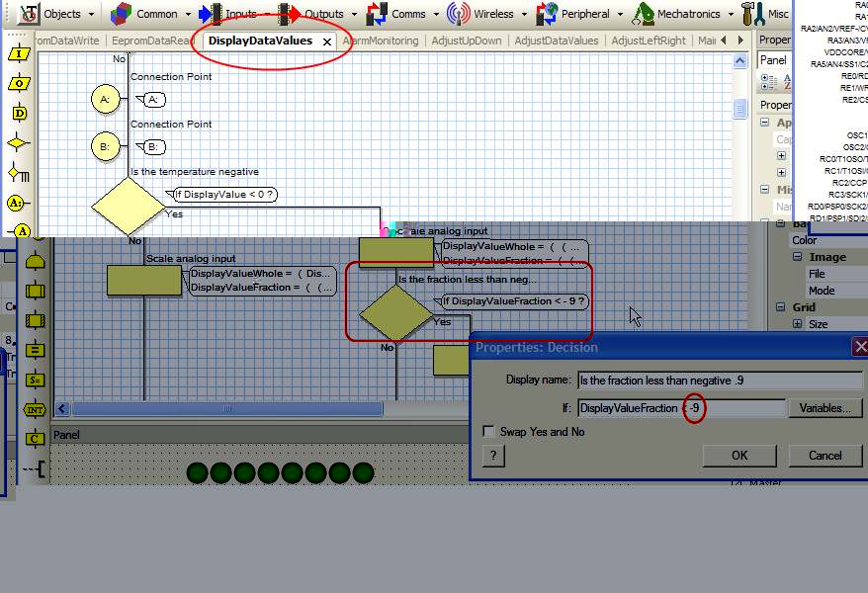The width and height of the screenshot is (868, 593).
Task: Cancel the Decision properties dialog
Action: [x=825, y=456]
